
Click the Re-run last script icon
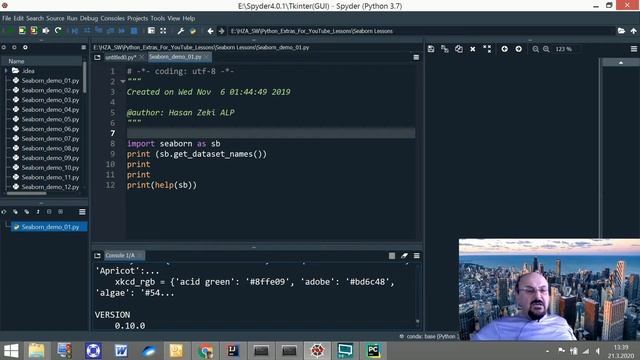tap(58, 31)
